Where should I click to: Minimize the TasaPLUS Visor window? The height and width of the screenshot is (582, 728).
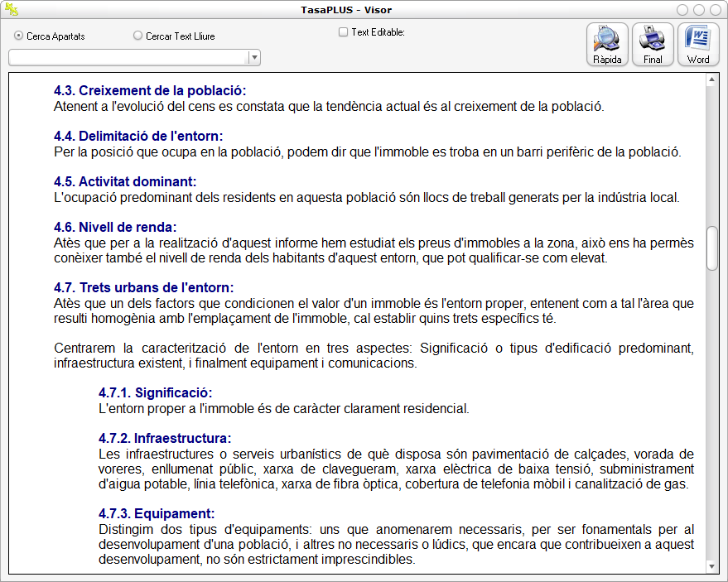coord(682,10)
